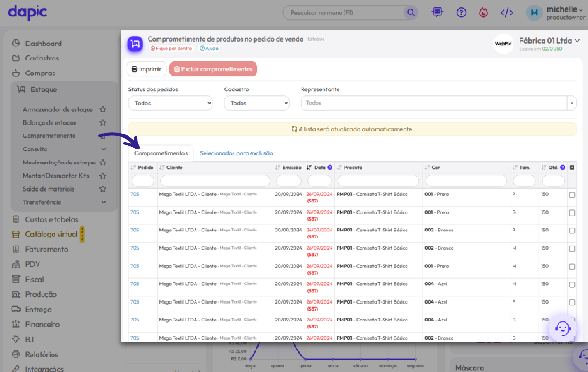Click the search magnifier icon in top bar
588x372 pixels.
pyautogui.click(x=411, y=13)
